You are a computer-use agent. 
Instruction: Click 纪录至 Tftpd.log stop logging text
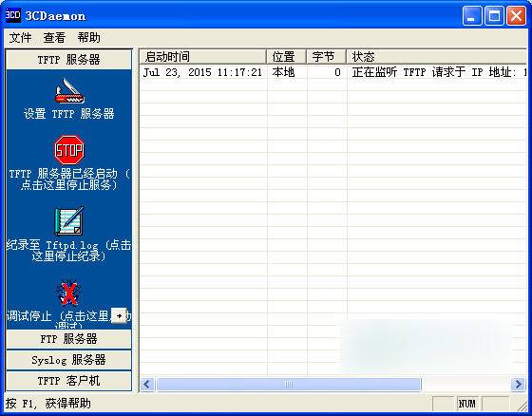tap(68, 251)
